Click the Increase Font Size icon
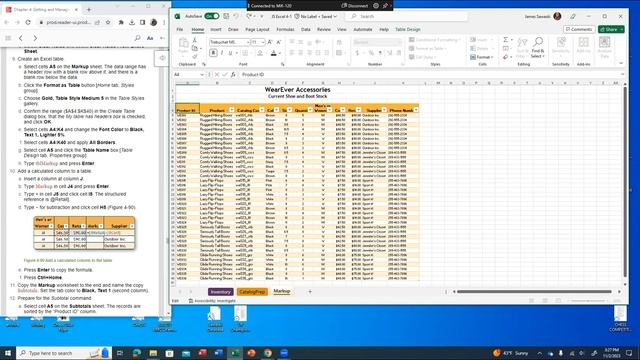The image size is (640, 360). coord(270,42)
